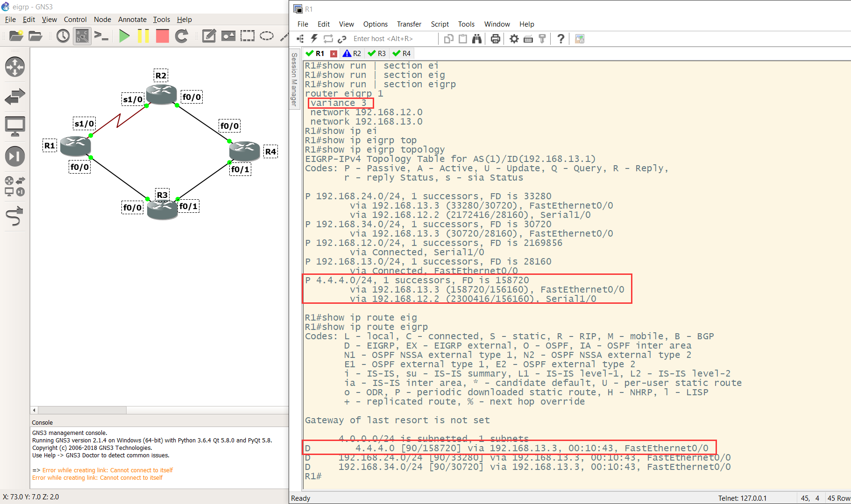Expand the Session Manager side panel

click(294, 79)
